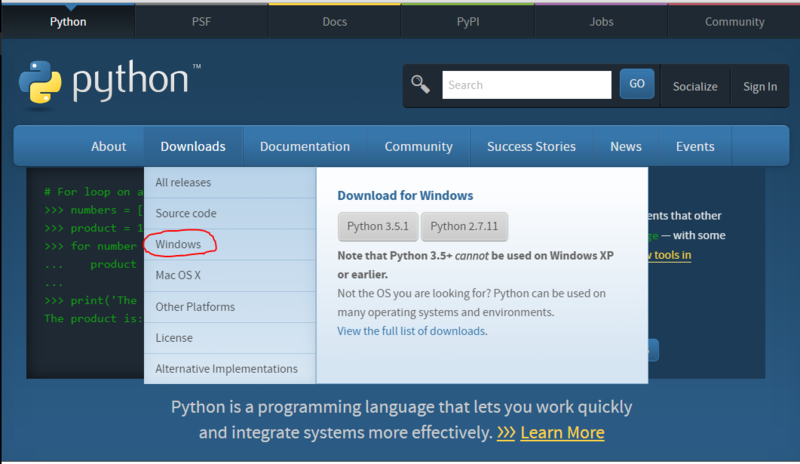Open the Events navigation menu

pos(695,146)
